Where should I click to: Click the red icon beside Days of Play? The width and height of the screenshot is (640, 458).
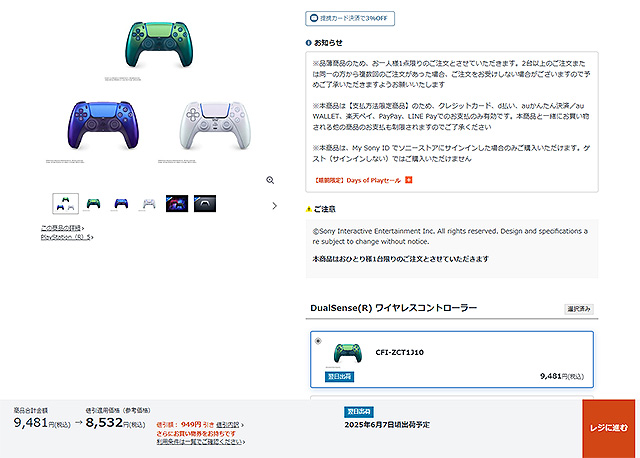pyautogui.click(x=409, y=180)
